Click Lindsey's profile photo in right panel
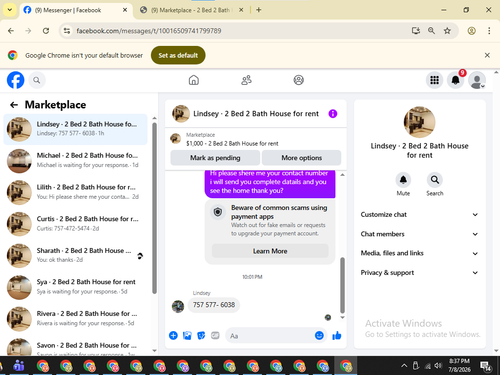This screenshot has width=500, height=375. (419, 122)
